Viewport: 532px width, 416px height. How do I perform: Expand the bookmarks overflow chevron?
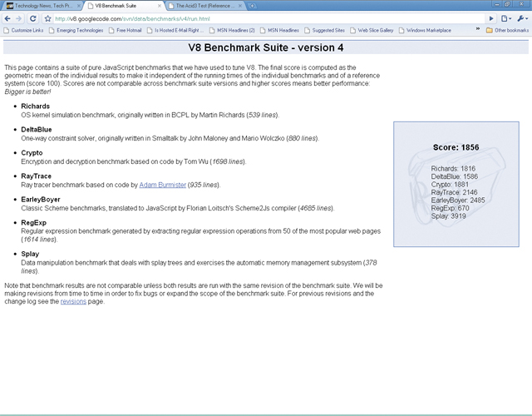[478, 29]
